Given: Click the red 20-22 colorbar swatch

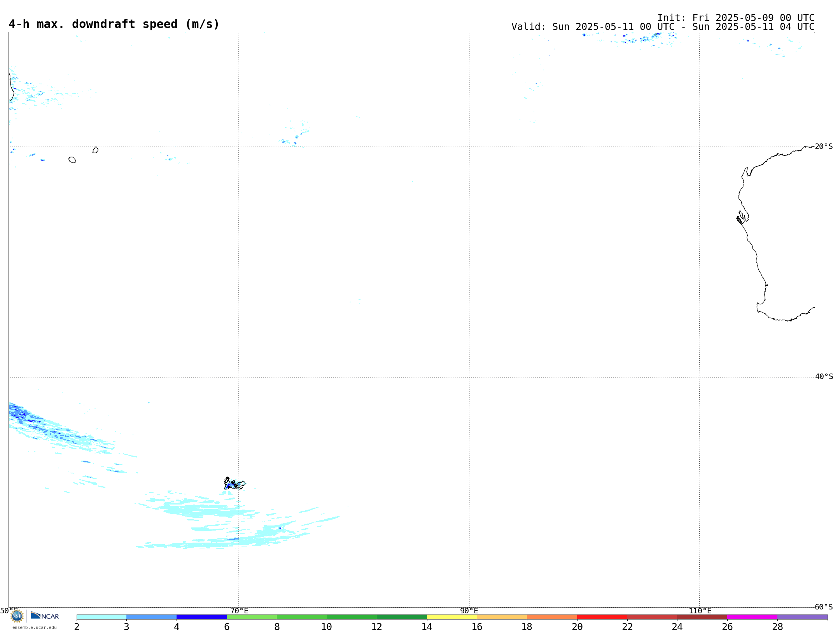Looking at the screenshot, I should [602, 617].
